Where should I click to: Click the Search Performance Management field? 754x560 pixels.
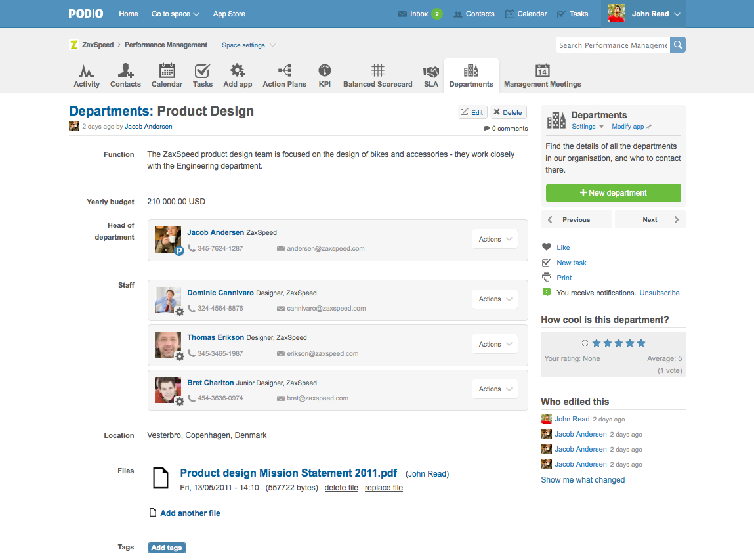[612, 45]
